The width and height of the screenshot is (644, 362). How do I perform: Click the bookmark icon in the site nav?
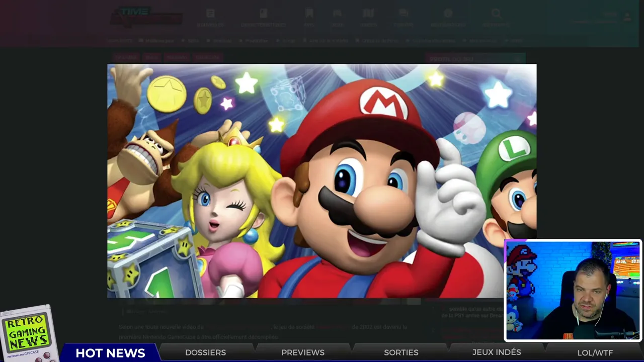point(309,14)
